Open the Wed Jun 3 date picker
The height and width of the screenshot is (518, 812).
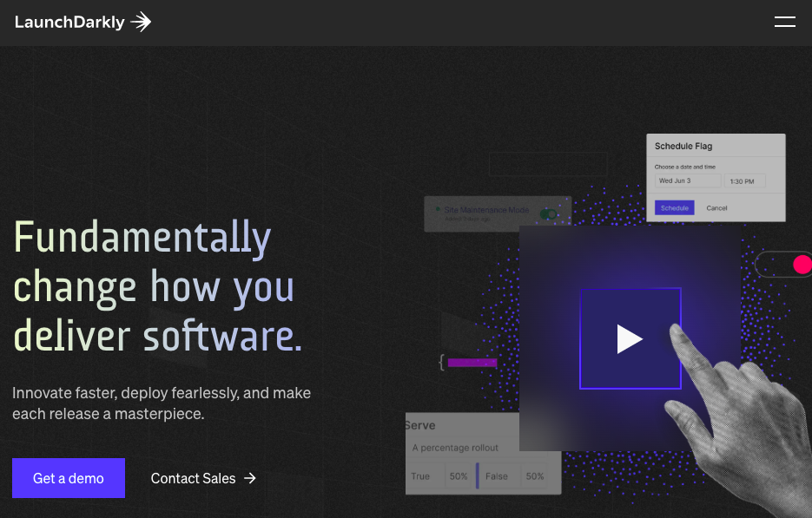pos(689,180)
